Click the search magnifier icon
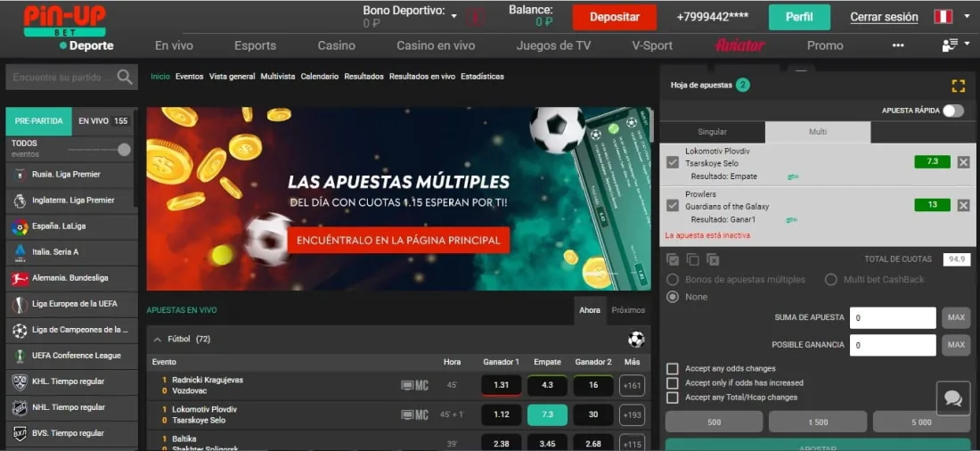The width and height of the screenshot is (980, 451). (x=125, y=77)
